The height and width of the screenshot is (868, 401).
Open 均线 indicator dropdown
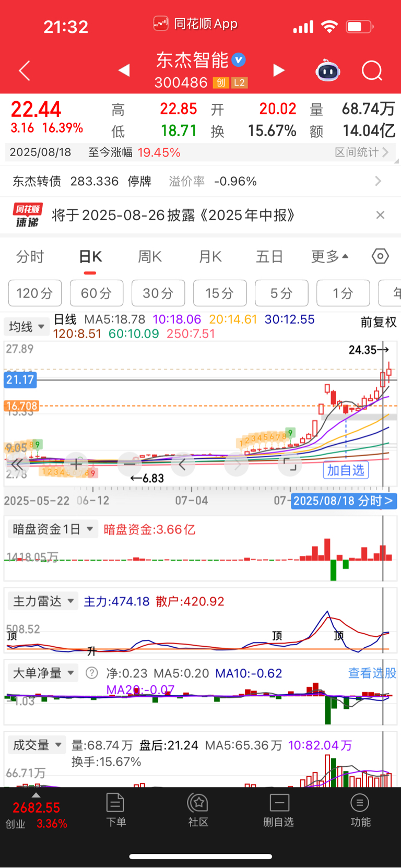pos(26,327)
